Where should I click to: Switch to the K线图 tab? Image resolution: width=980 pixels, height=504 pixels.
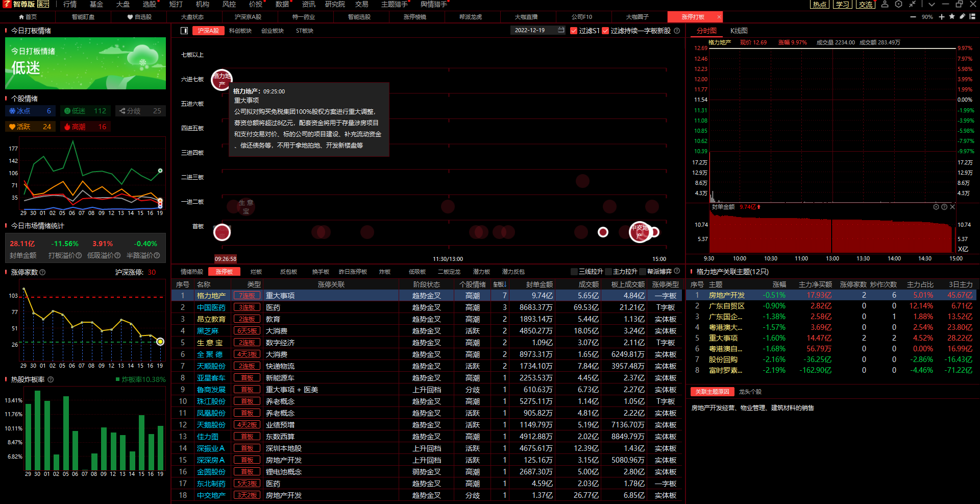739,31
